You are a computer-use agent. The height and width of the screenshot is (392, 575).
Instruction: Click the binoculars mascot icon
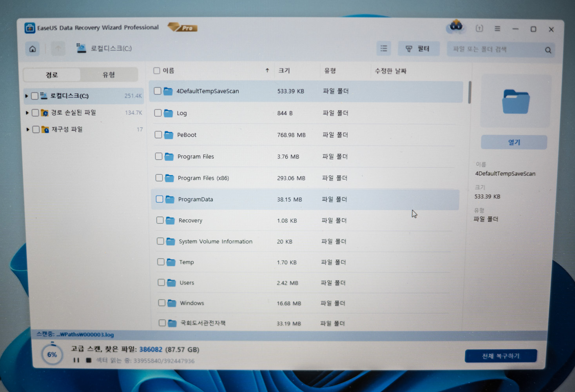[455, 27]
